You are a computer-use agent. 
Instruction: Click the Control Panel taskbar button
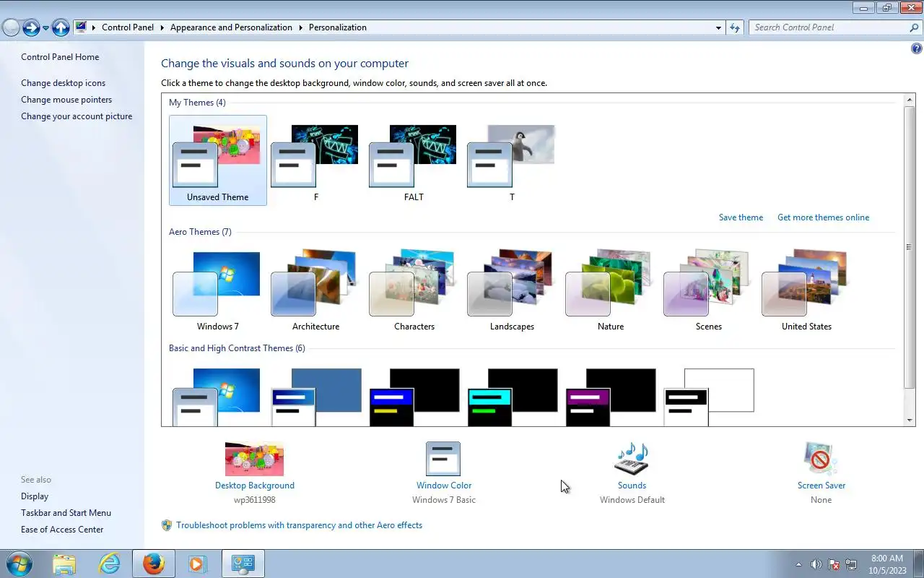243,564
